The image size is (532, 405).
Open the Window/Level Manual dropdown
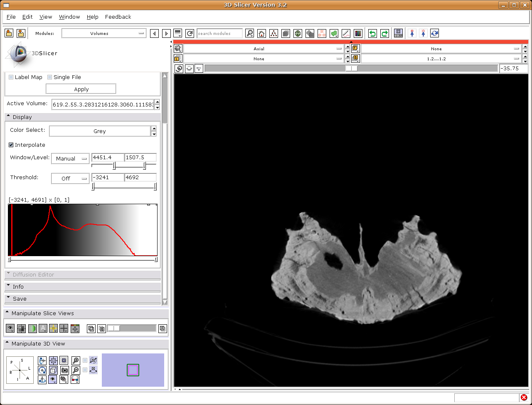pyautogui.click(x=70, y=158)
